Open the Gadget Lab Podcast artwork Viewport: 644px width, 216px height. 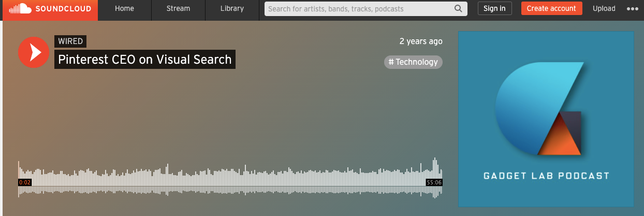click(x=546, y=119)
